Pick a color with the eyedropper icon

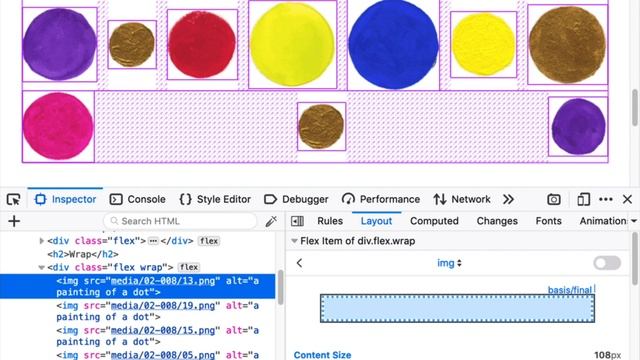[271, 221]
